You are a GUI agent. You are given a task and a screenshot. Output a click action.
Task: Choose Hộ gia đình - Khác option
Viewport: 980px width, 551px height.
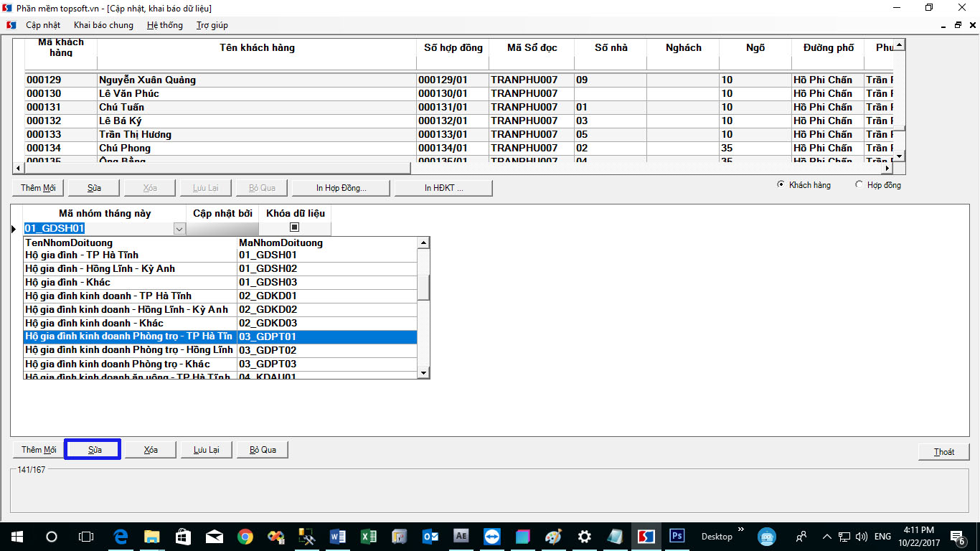[x=220, y=283]
